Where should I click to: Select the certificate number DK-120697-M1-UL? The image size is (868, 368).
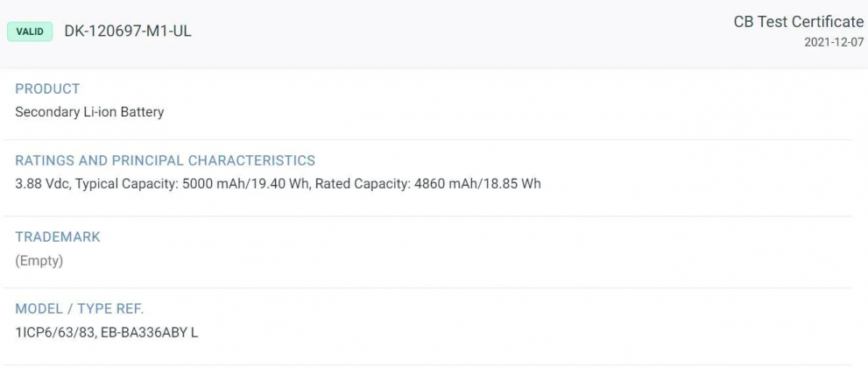point(128,32)
